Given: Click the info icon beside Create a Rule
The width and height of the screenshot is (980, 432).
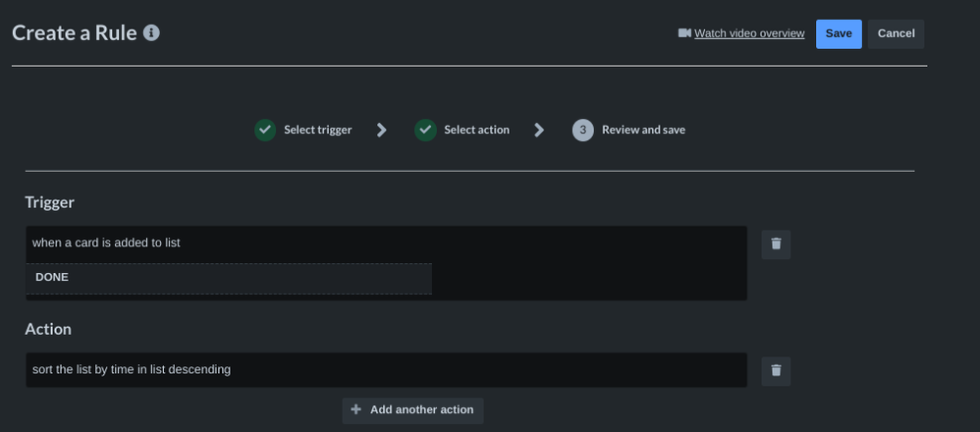Looking at the screenshot, I should (151, 32).
